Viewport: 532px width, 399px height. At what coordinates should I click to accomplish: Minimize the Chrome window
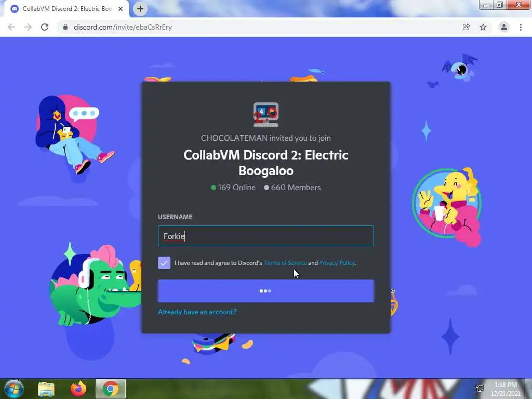point(486,5)
